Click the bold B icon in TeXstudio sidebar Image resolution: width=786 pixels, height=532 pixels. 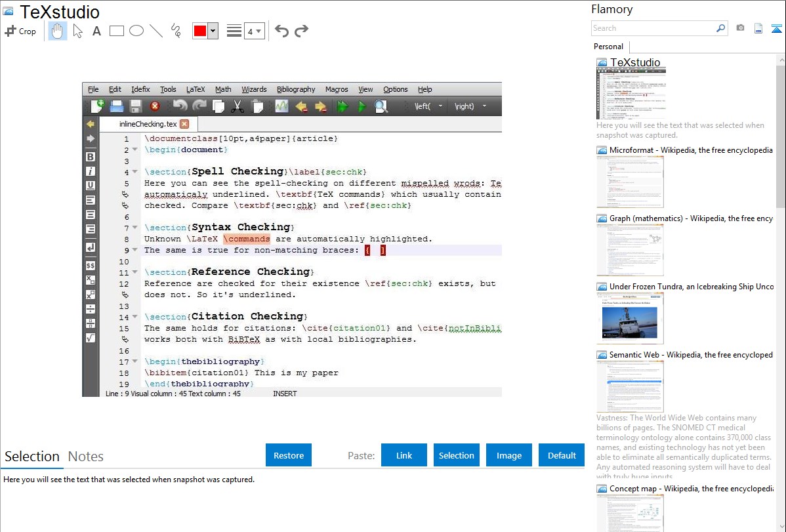[91, 157]
